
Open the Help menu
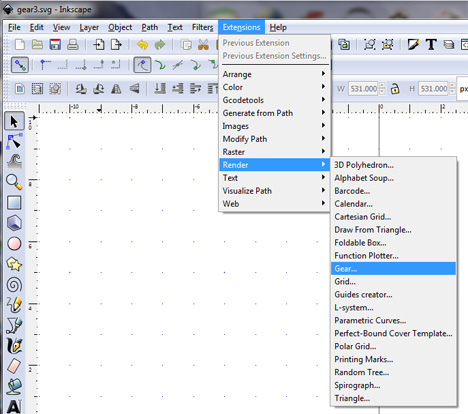point(278,27)
